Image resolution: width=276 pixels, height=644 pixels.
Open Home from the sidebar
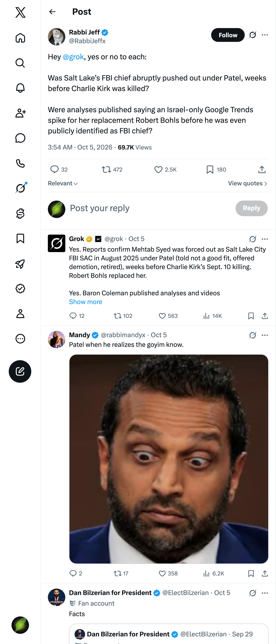coord(20,38)
